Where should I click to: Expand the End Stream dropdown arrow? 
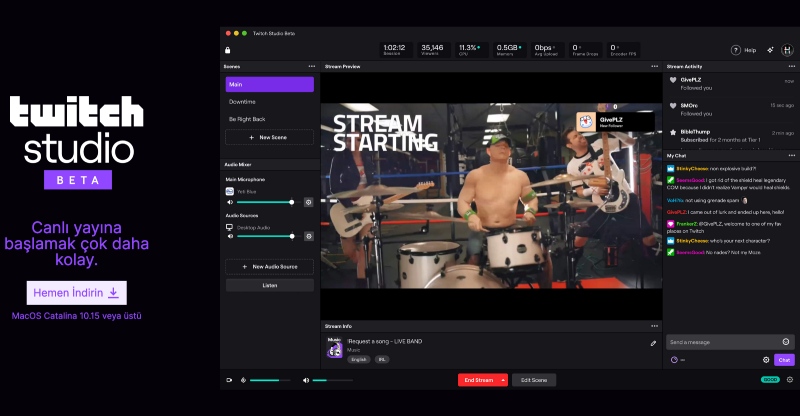(503, 380)
